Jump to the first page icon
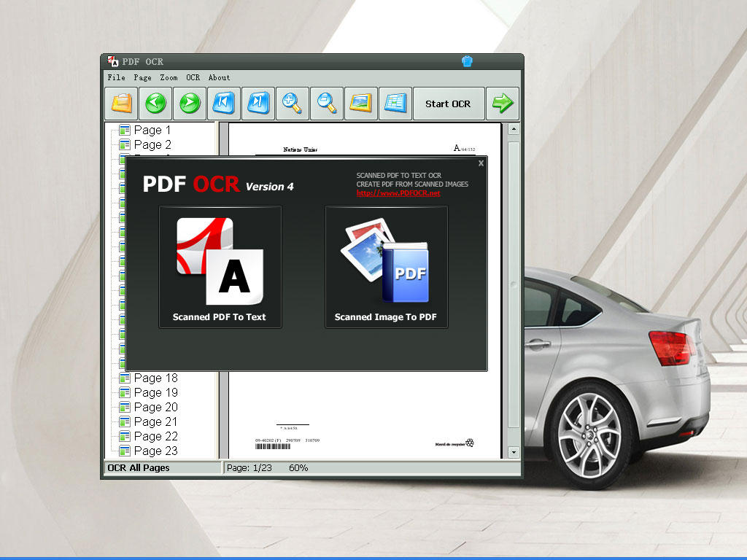747x560 pixels. (x=224, y=104)
